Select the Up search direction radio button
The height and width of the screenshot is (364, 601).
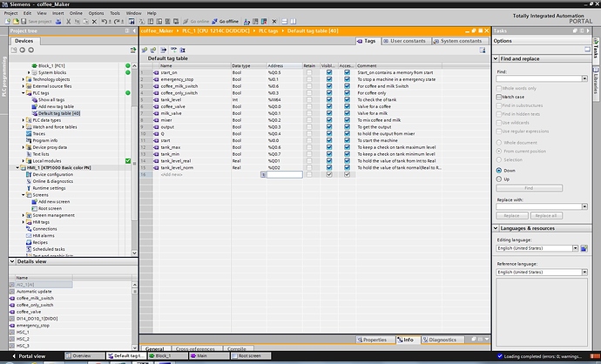pyautogui.click(x=499, y=179)
